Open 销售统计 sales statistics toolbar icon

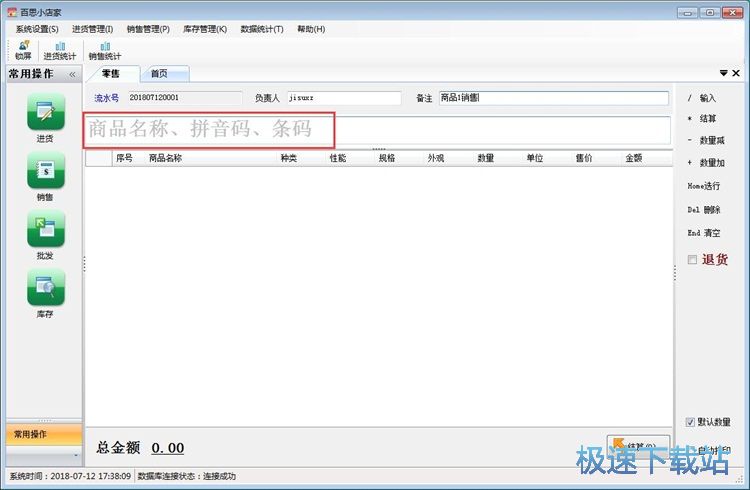point(105,50)
